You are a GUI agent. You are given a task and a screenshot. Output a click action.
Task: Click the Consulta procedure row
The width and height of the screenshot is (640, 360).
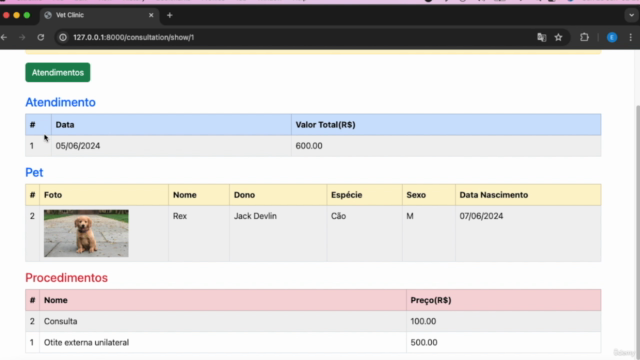[313, 321]
